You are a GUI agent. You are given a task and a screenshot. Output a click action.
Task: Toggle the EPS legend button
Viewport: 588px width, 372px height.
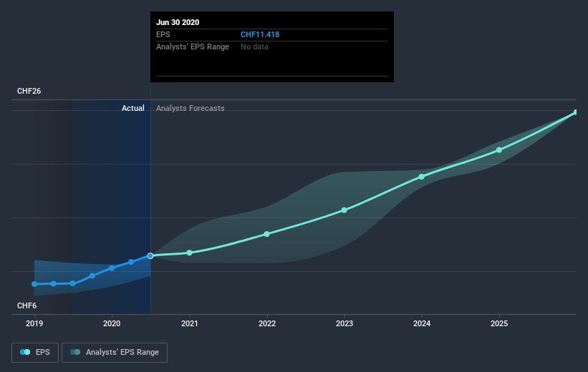pyautogui.click(x=35, y=353)
